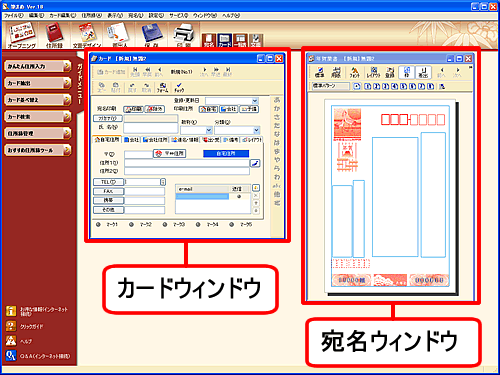500x375 pixels.
Task: Go to last card with 最終
Action: (x=227, y=72)
